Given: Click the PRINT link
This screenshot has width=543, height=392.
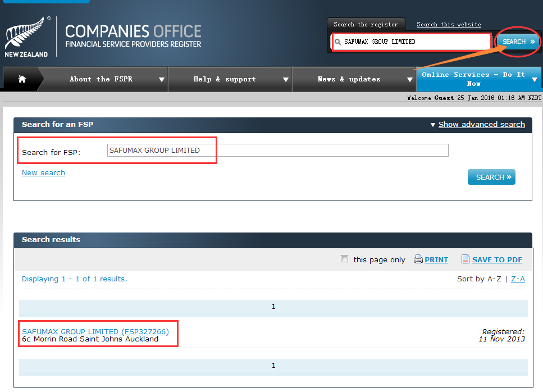Looking at the screenshot, I should point(436,259).
